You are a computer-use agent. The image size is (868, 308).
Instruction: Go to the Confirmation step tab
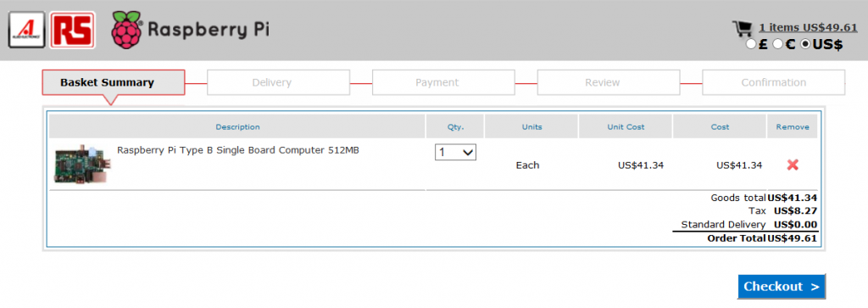coord(773,82)
